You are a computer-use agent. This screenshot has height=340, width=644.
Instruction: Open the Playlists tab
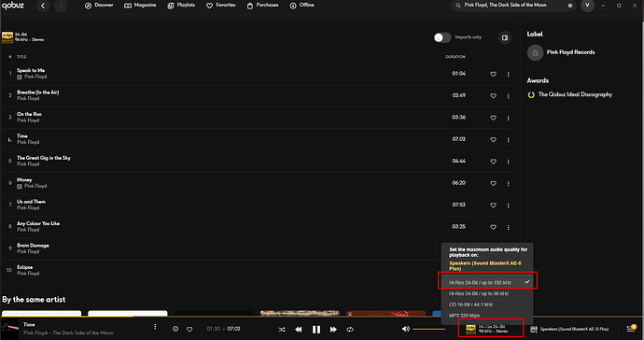click(181, 6)
